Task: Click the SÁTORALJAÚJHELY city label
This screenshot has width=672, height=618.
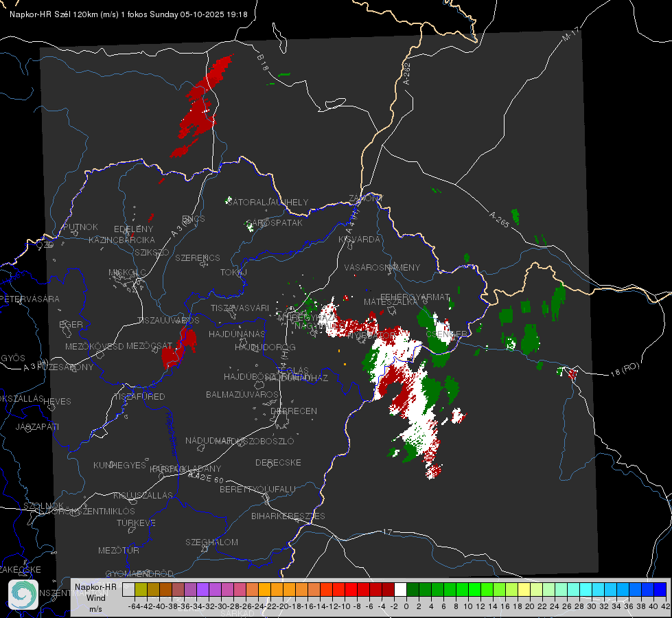Action: [x=268, y=202]
